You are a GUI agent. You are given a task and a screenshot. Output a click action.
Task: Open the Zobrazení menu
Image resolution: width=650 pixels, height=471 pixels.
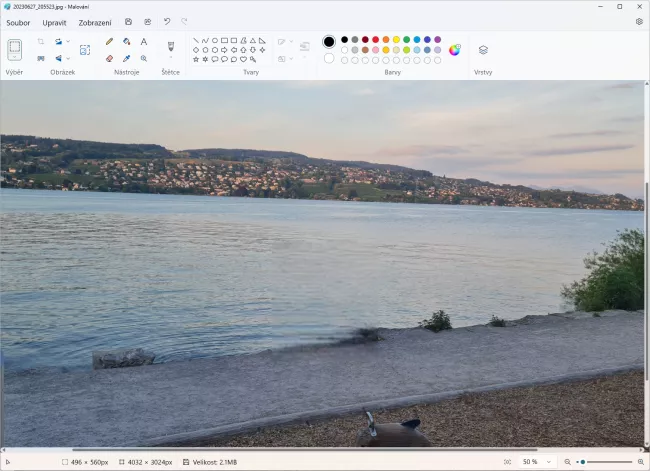[x=95, y=21]
